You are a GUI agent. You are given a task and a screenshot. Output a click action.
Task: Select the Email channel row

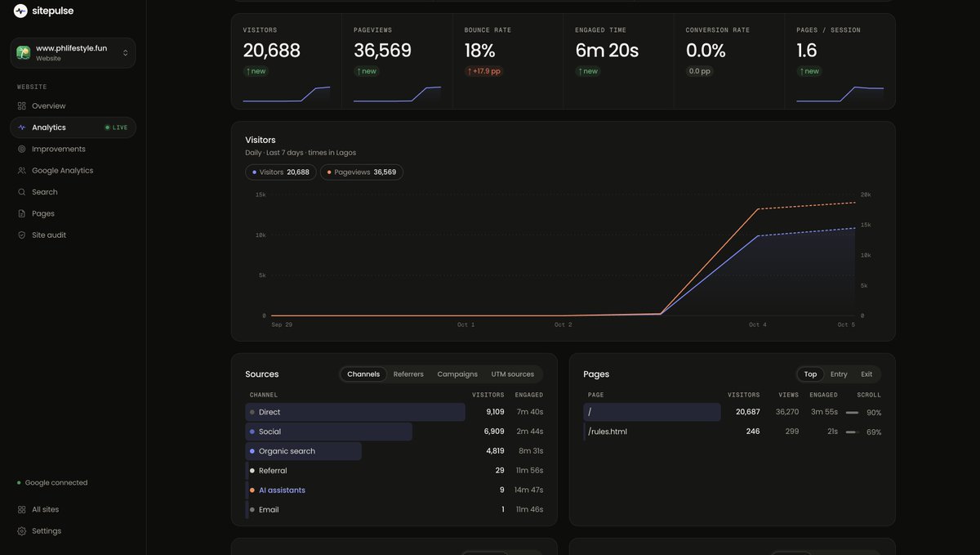pos(394,510)
